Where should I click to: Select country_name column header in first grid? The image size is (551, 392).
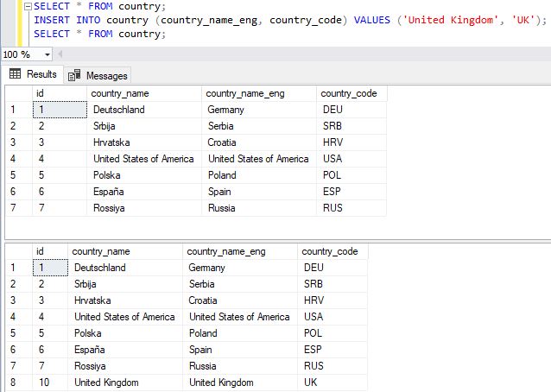119,93
